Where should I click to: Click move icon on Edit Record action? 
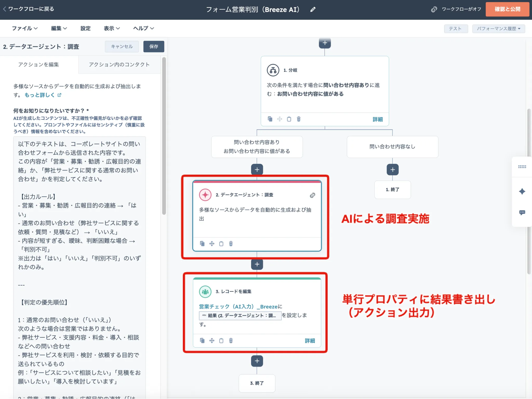click(x=212, y=340)
